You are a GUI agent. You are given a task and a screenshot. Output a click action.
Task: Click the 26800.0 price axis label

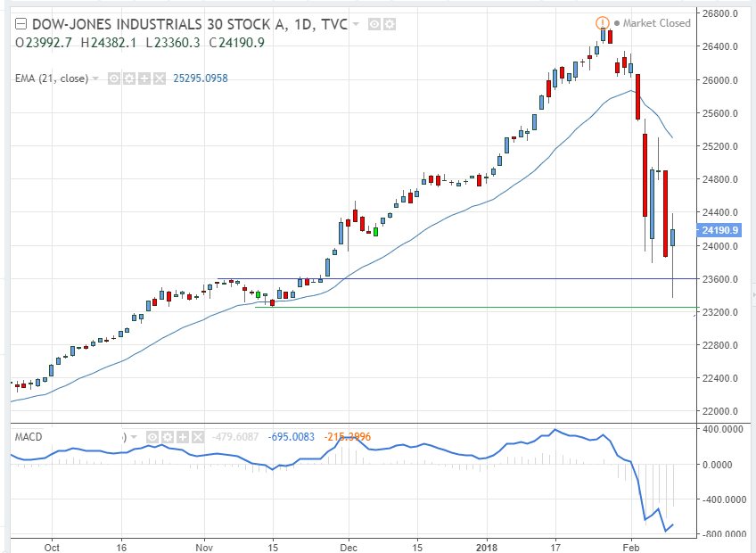coord(719,13)
